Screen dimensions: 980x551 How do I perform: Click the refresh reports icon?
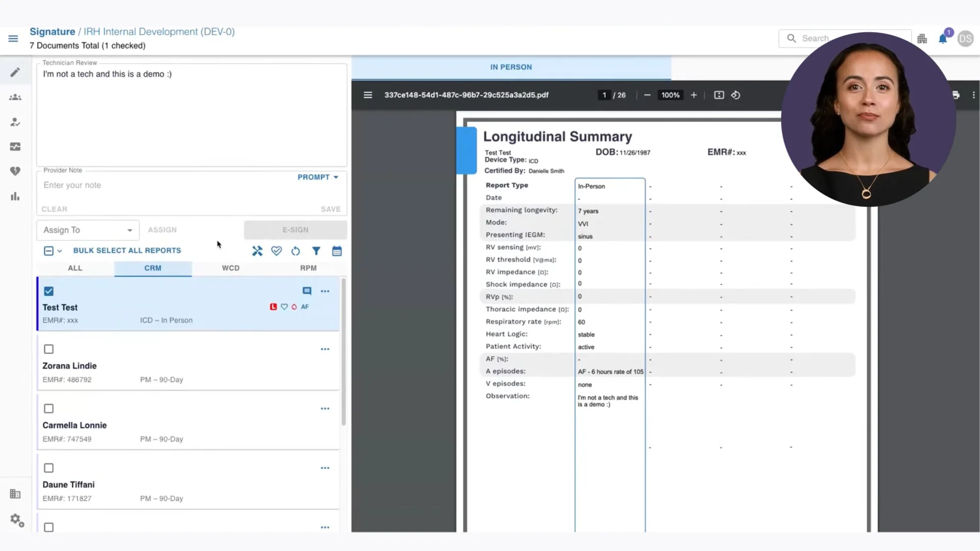point(296,251)
